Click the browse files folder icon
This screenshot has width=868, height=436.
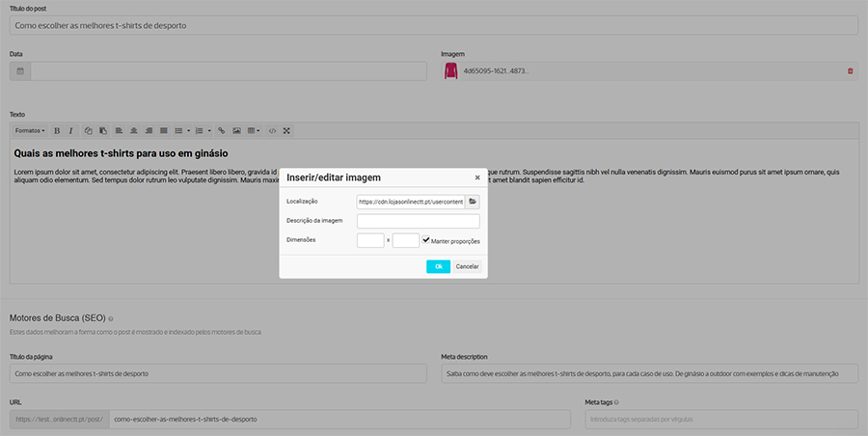(473, 202)
